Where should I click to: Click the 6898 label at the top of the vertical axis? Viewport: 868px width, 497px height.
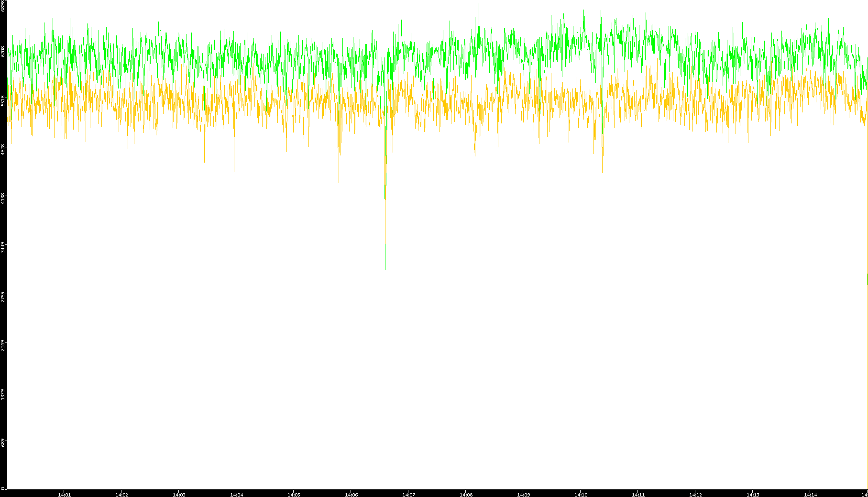click(3, 6)
